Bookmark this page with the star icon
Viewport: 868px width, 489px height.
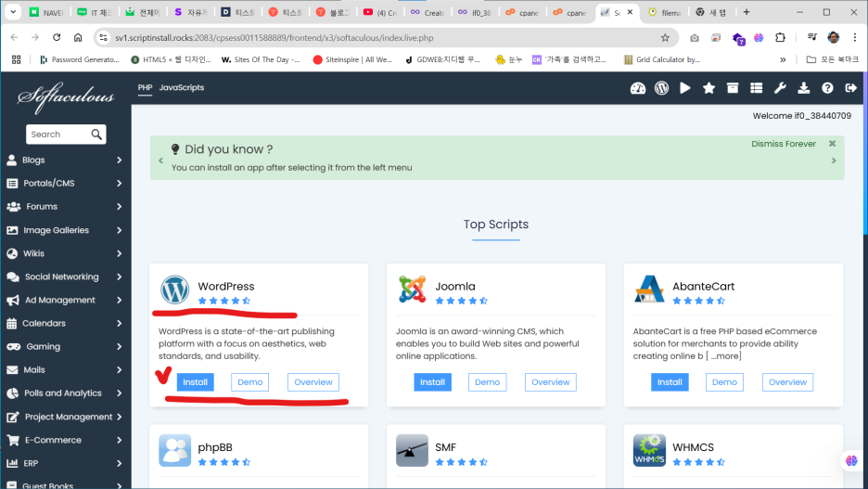pyautogui.click(x=665, y=38)
